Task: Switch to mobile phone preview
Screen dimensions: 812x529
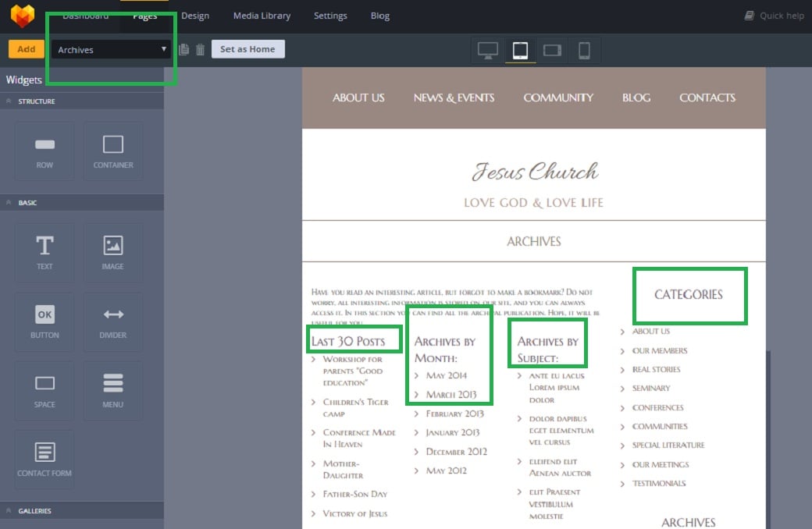Action: point(584,51)
